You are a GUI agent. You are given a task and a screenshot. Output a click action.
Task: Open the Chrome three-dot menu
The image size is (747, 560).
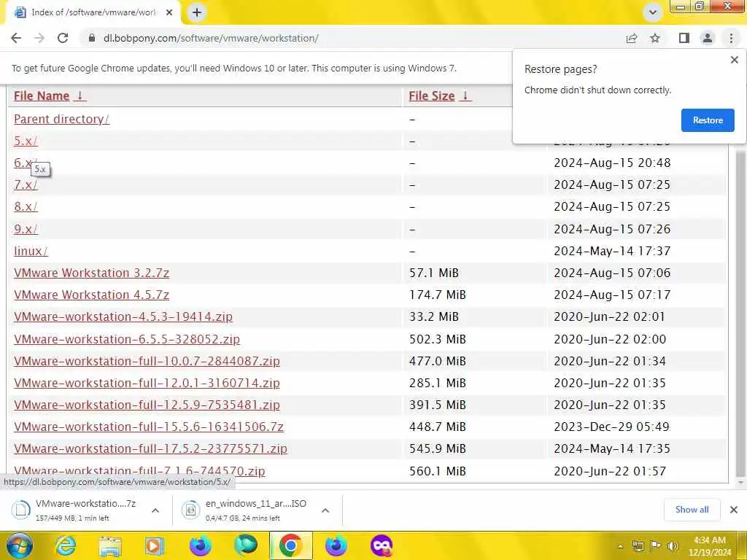click(731, 38)
